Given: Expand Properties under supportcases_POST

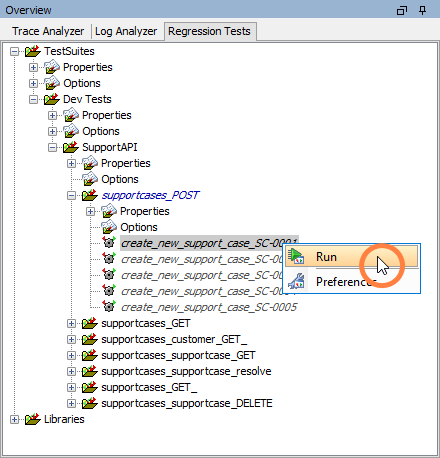Looking at the screenshot, I should pos(90,211).
